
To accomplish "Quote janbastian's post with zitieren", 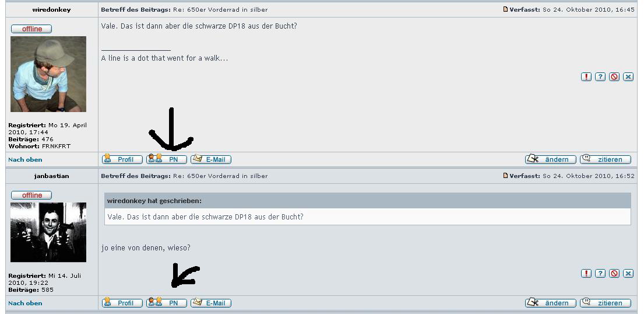I will tap(606, 302).
